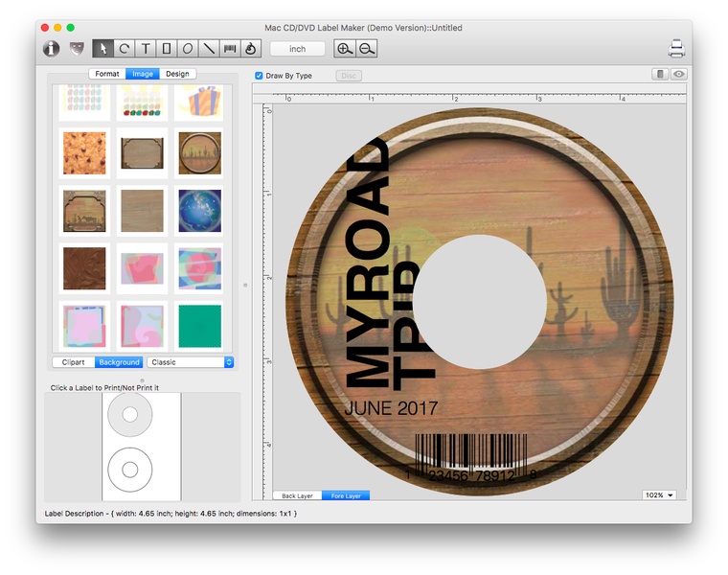Toggle the eye preview button
Image resolution: width=728 pixels, height=575 pixels.
click(x=678, y=74)
